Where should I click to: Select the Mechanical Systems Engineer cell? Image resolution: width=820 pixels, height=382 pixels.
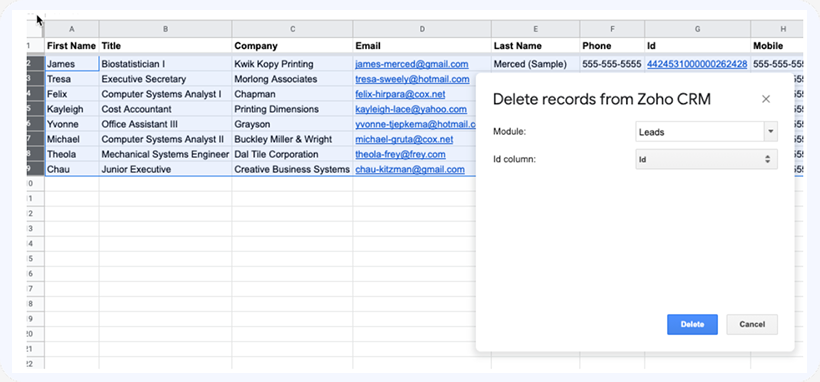click(165, 154)
